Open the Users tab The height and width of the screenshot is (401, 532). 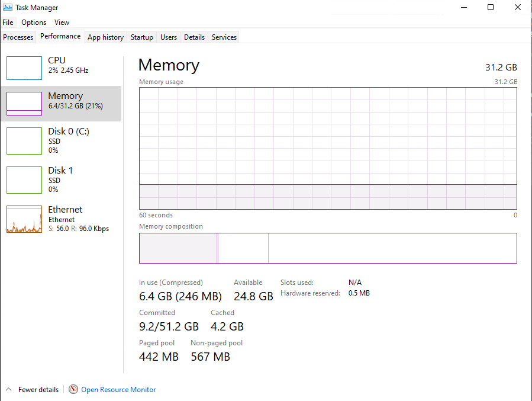click(x=169, y=37)
